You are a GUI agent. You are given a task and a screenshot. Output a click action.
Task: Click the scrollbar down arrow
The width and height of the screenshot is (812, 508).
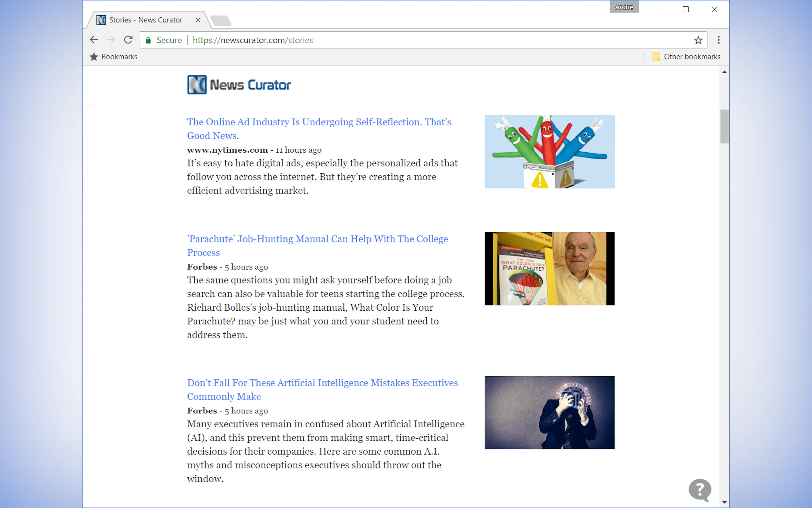pos(724,502)
